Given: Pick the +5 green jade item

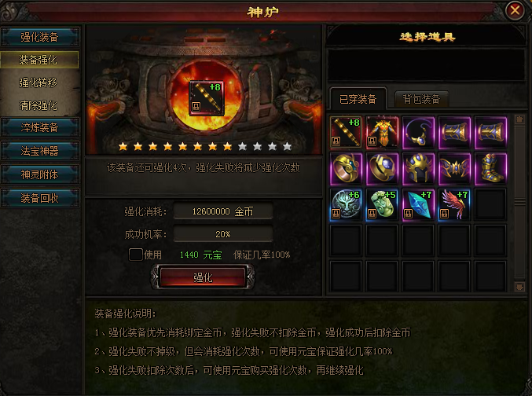Looking at the screenshot, I should [382, 204].
